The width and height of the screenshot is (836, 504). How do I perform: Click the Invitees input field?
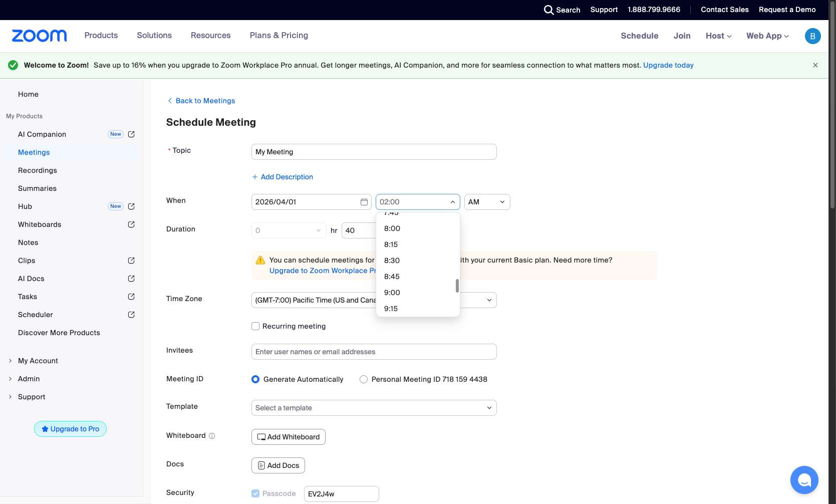374,352
